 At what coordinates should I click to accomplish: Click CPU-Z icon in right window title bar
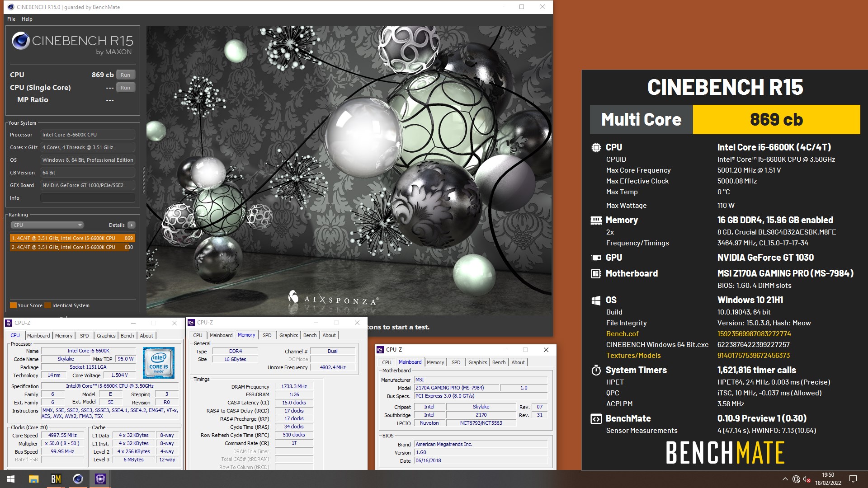(x=380, y=350)
